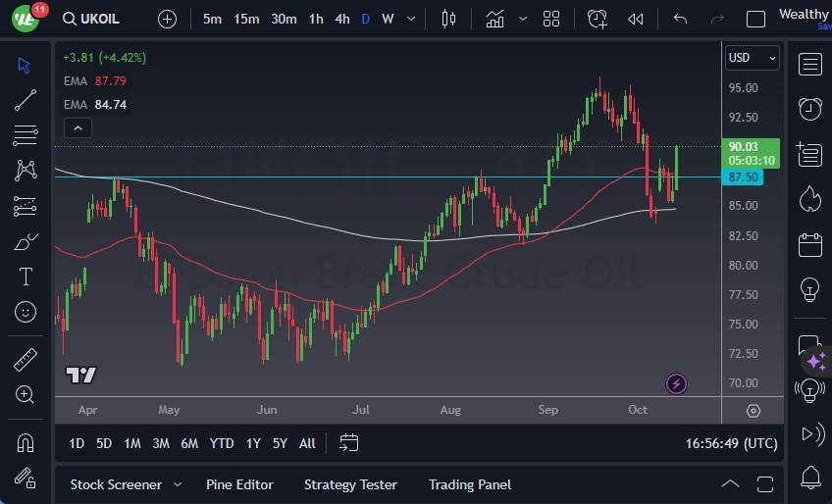Image resolution: width=832 pixels, height=504 pixels.
Task: Collapse the EMA indicator legend
Action: tap(77, 127)
